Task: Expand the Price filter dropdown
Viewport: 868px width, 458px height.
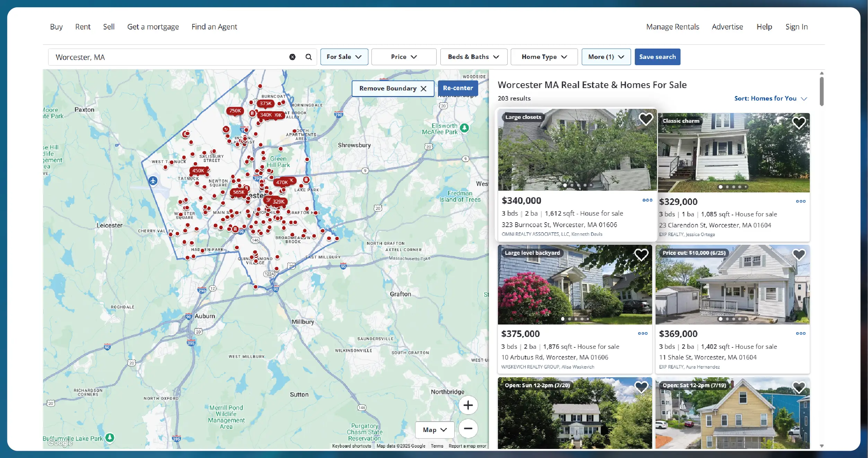Action: 404,57
